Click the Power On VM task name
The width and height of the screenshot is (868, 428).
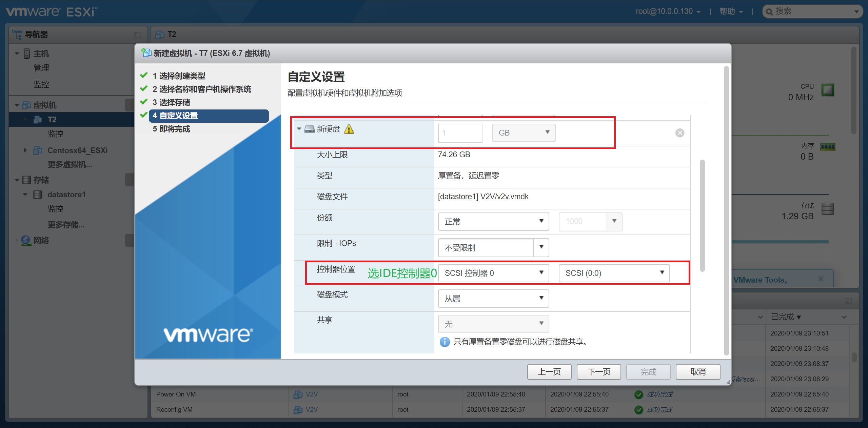pos(176,394)
